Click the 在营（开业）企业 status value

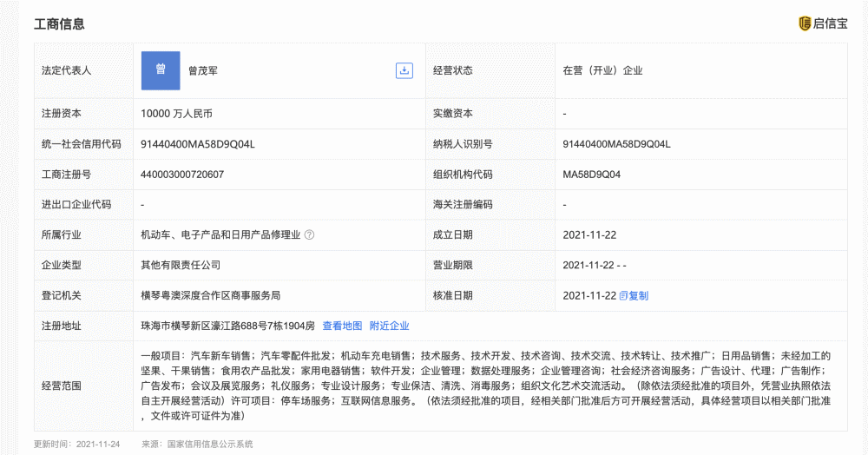602,70
